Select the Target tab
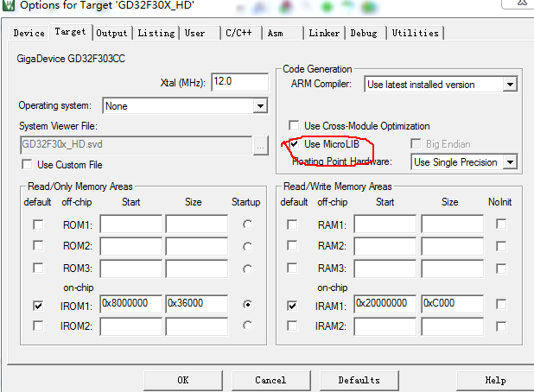Image resolution: width=534 pixels, height=392 pixels. pos(71,32)
